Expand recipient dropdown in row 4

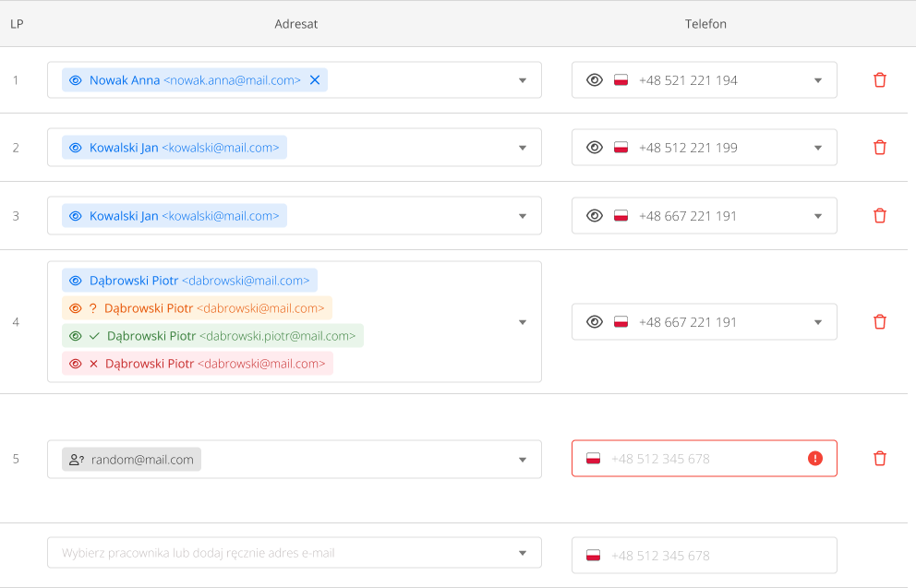pyautogui.click(x=523, y=322)
